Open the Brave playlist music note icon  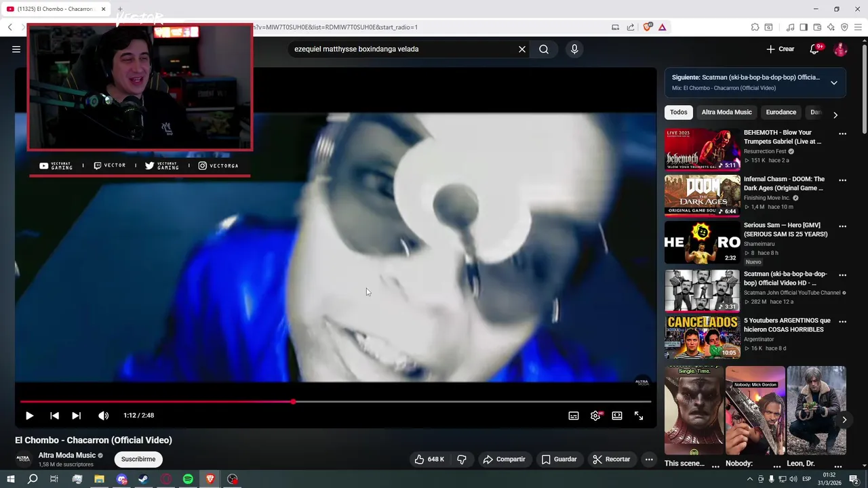pos(790,27)
